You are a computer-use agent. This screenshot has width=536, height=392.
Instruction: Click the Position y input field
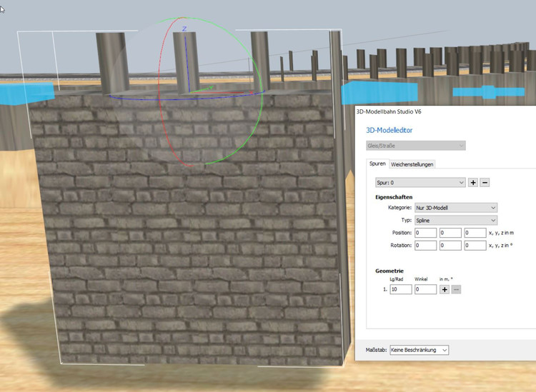(450, 233)
